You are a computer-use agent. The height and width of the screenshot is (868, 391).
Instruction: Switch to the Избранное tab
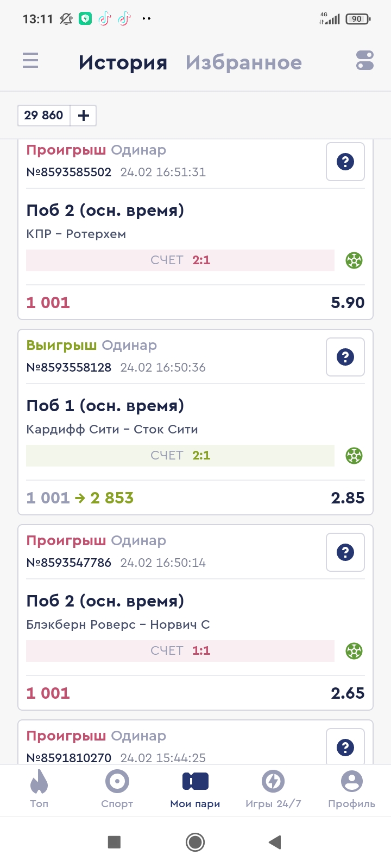coord(243,62)
